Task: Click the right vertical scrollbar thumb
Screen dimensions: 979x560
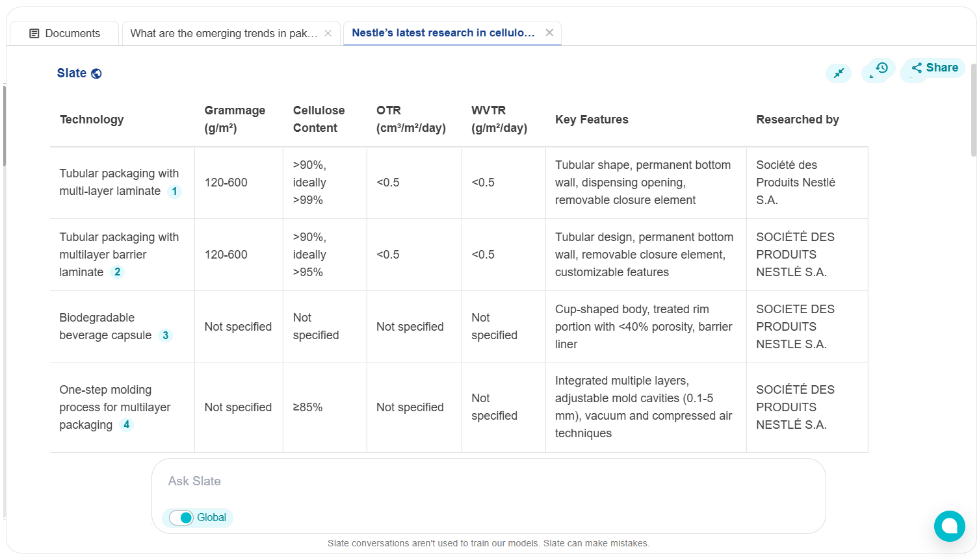Action: (973, 110)
